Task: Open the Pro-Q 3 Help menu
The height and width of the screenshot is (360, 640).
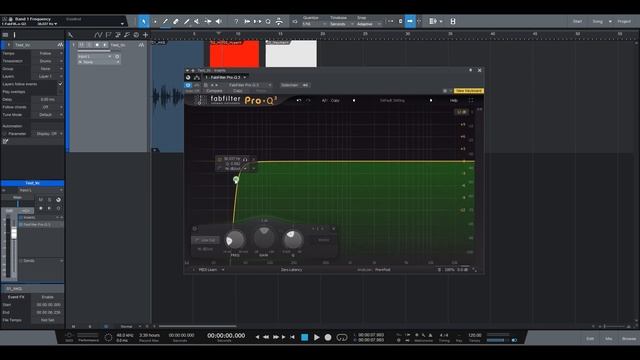Action: pos(453,100)
